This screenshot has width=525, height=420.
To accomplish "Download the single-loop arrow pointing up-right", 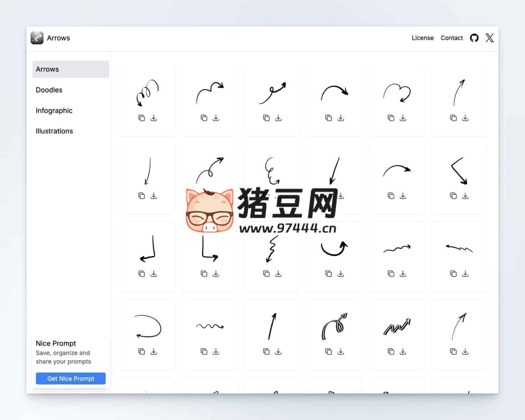I will tap(278, 118).
